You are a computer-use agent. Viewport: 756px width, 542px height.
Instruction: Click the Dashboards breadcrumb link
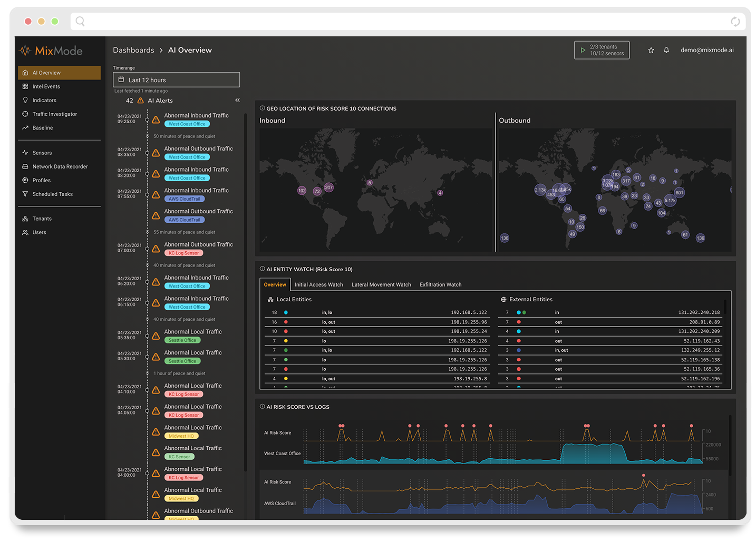tap(133, 50)
